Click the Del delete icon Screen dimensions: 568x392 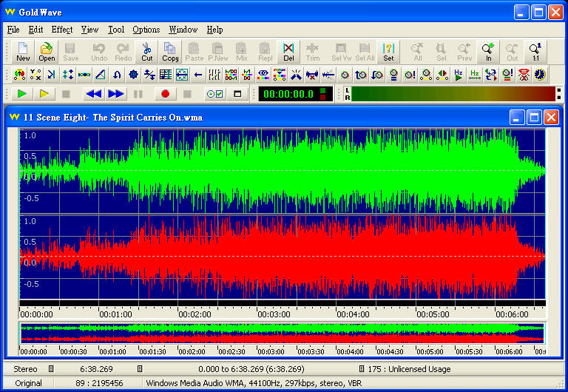[288, 52]
